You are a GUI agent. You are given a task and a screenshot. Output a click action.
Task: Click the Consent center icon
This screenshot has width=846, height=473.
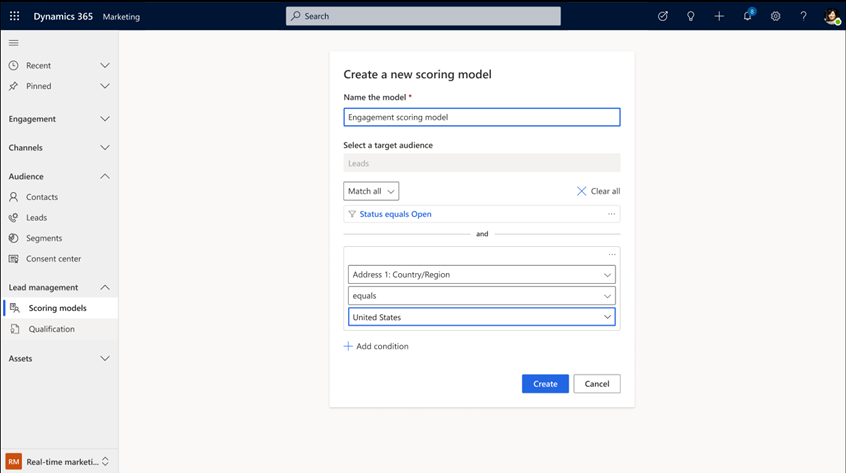[13, 259]
